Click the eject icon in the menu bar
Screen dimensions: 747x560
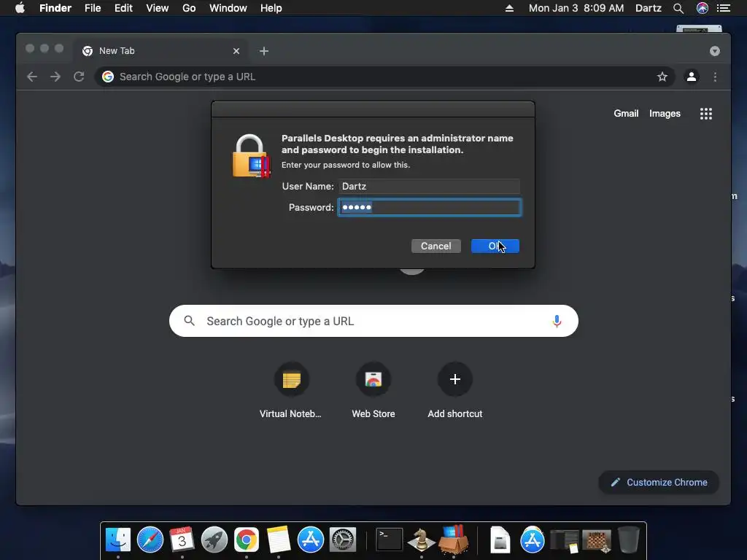tap(509, 8)
